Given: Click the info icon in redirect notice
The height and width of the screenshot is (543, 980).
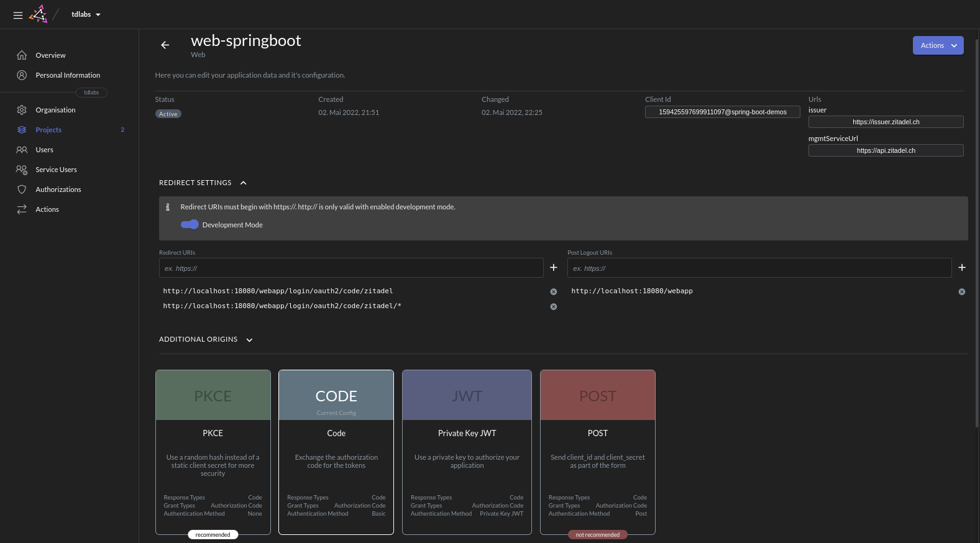Looking at the screenshot, I should (168, 207).
